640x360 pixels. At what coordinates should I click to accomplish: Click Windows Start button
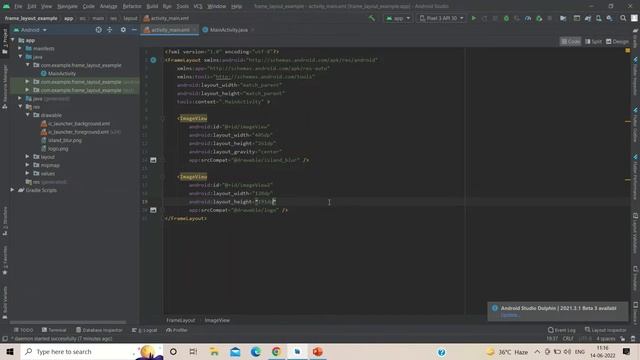pyautogui.click(x=10, y=352)
